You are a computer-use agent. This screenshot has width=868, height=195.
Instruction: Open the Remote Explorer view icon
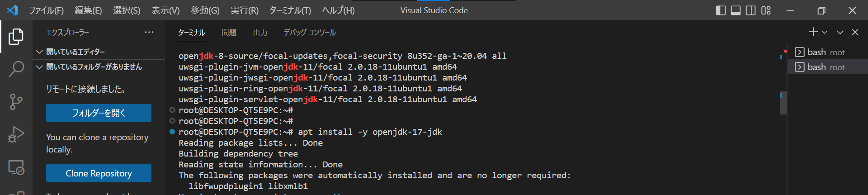coord(16,167)
